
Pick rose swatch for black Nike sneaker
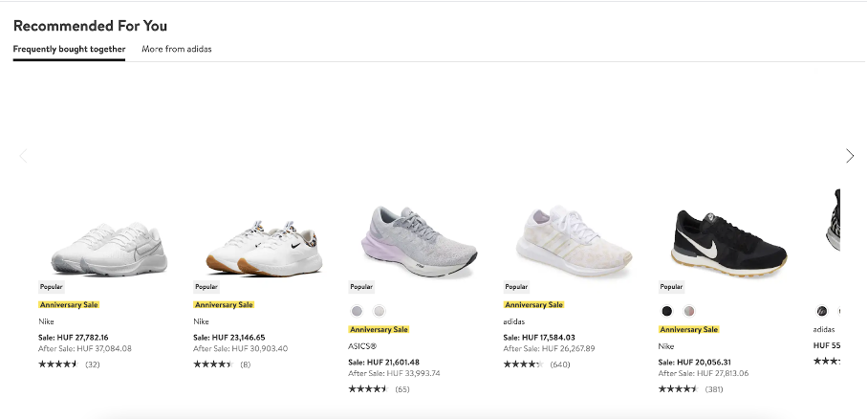689,311
